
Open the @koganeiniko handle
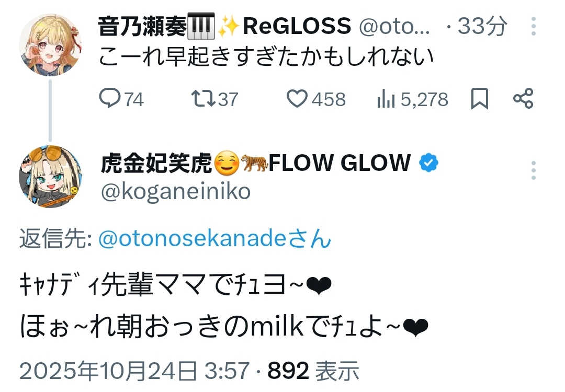tap(176, 192)
